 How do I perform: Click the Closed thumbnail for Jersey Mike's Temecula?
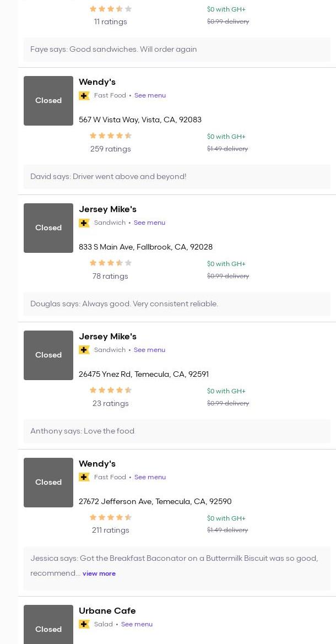pos(48,355)
